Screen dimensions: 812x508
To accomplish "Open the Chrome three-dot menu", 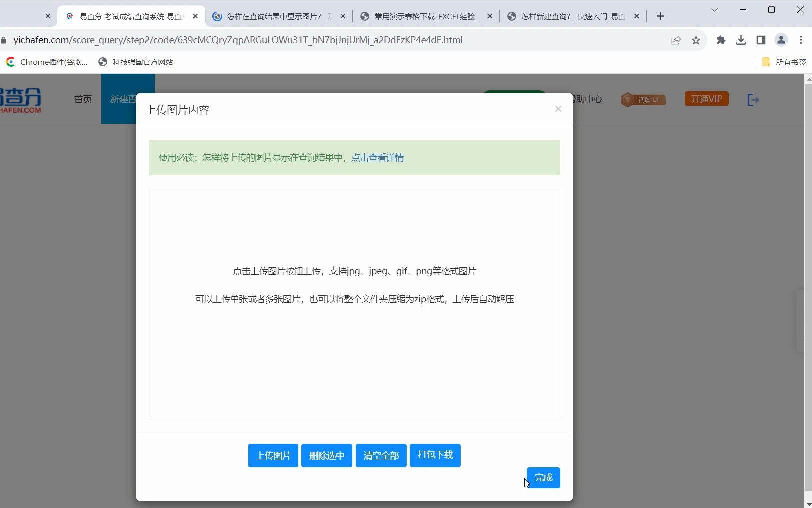I will [801, 40].
